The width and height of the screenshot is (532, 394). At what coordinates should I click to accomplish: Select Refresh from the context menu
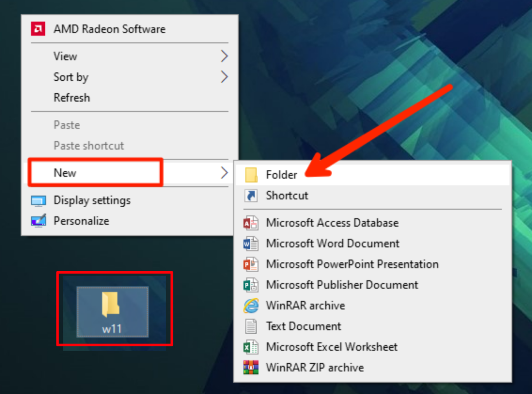pos(72,98)
